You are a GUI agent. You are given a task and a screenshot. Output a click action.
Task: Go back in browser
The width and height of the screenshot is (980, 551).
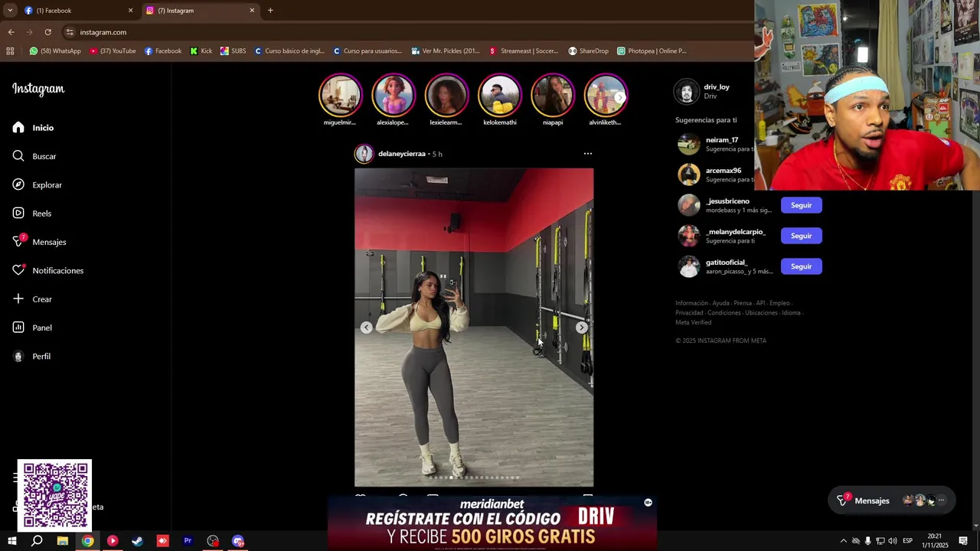click(11, 32)
